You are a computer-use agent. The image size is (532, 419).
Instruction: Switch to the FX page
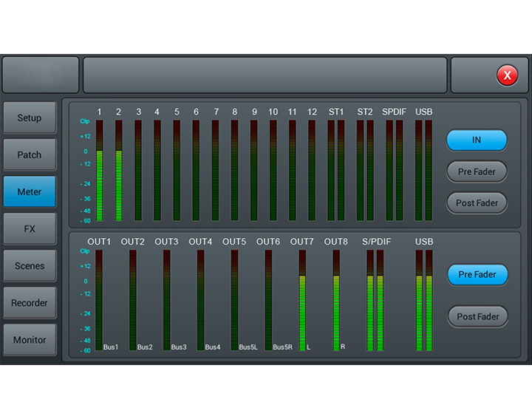pyautogui.click(x=30, y=229)
